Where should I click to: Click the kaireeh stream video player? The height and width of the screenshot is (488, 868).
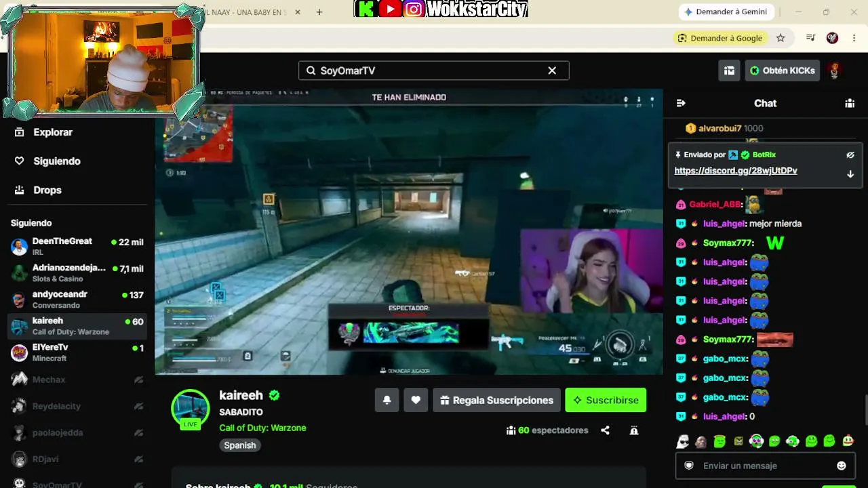tap(409, 232)
